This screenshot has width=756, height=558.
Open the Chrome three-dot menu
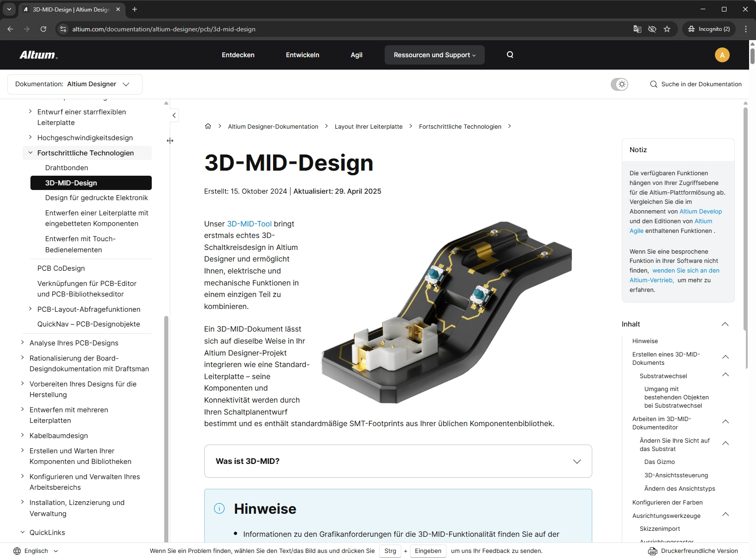746,29
